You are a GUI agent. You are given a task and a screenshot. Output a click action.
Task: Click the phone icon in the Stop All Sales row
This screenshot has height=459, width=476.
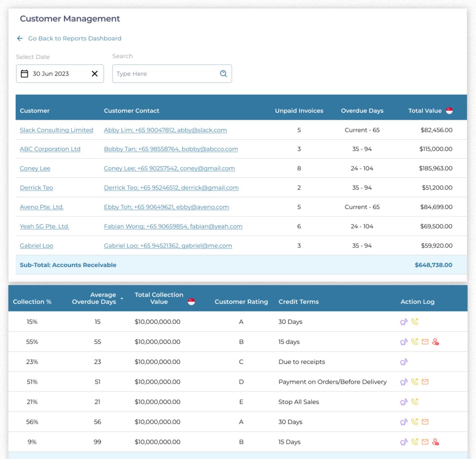[415, 402]
